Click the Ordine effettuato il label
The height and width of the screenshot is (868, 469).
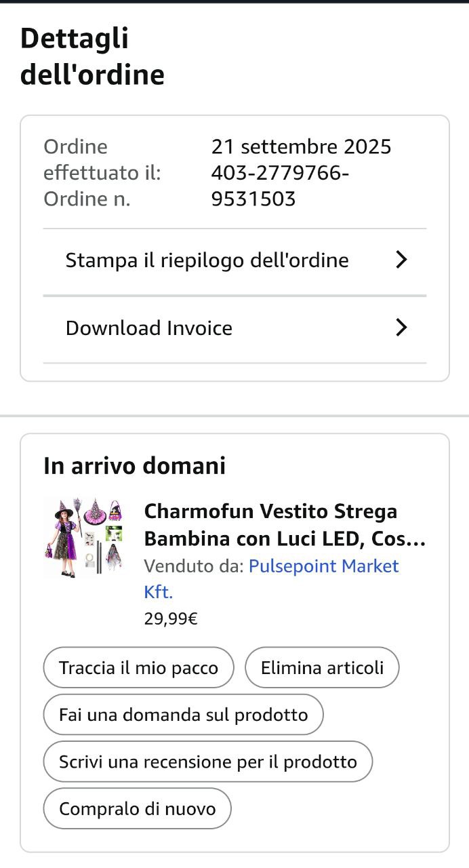click(102, 159)
